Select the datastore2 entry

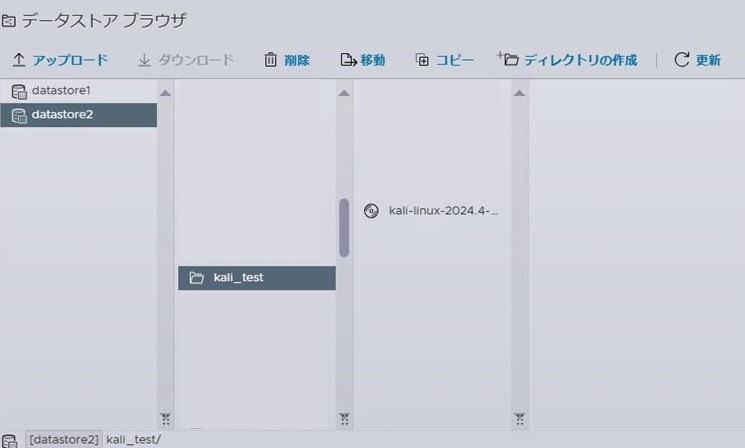pos(79,115)
